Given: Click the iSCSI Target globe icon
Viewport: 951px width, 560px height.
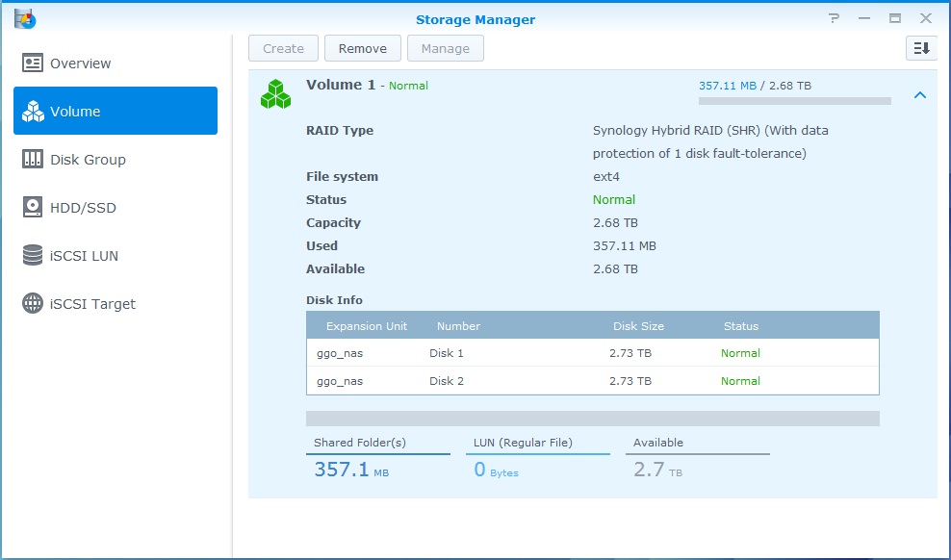Looking at the screenshot, I should point(33,304).
